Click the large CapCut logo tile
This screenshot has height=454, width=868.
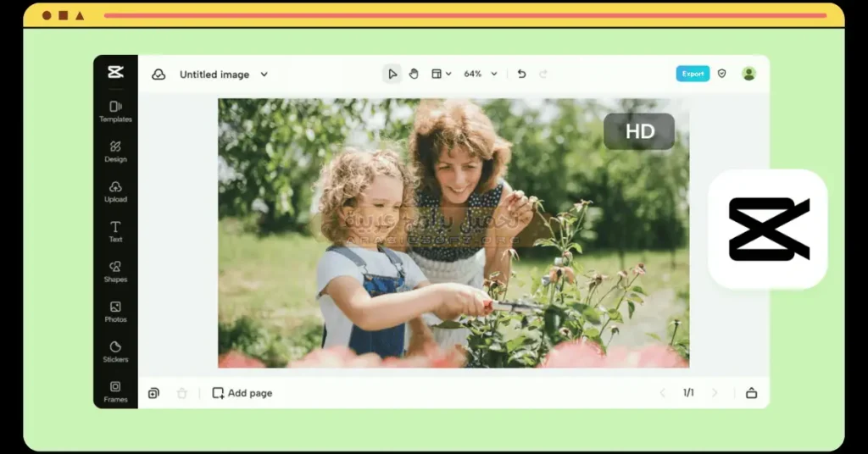pyautogui.click(x=768, y=229)
